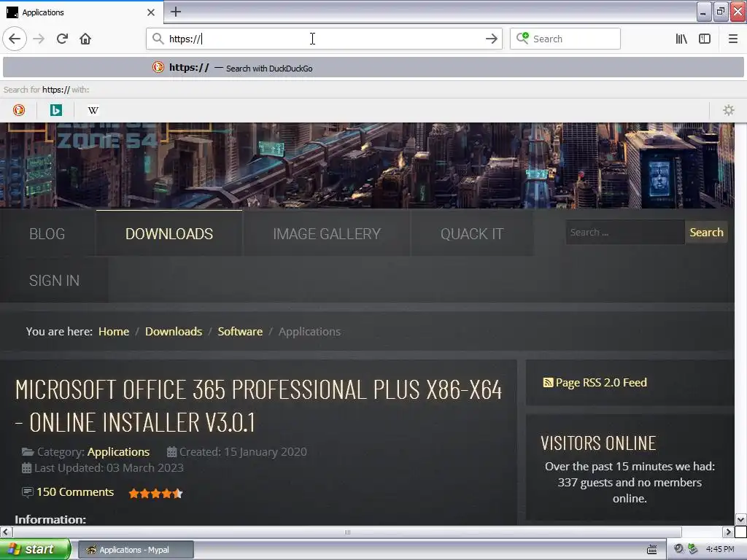Open the Library bookmarks icon
This screenshot has height=560, width=747.
[x=681, y=39]
